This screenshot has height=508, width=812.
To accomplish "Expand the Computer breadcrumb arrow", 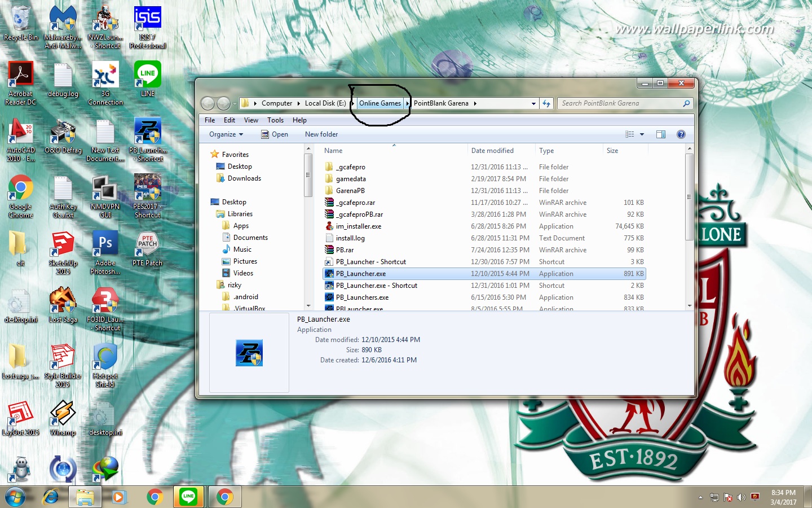I will point(299,103).
